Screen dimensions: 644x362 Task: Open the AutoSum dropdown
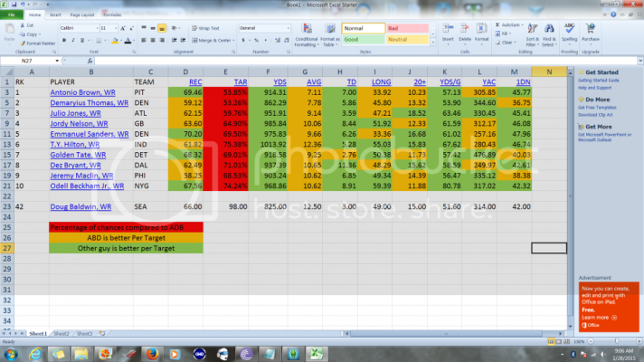tap(523, 25)
